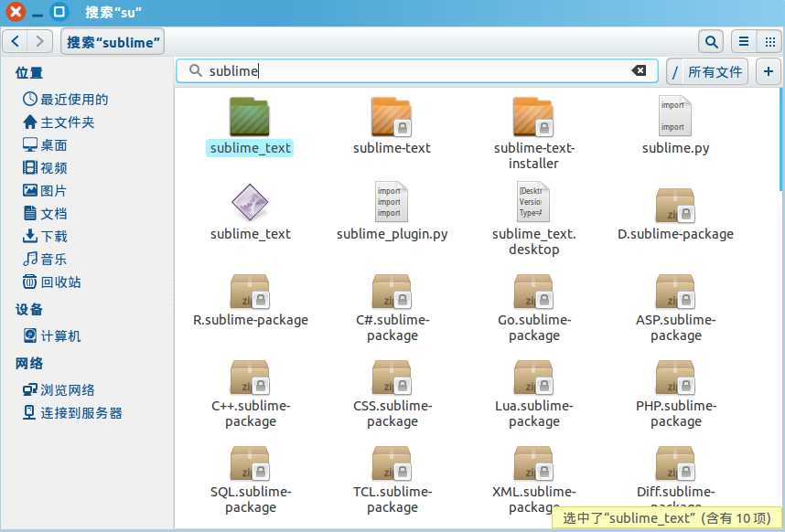Go back with the left arrow
This screenshot has width=785, height=532.
(x=15, y=41)
